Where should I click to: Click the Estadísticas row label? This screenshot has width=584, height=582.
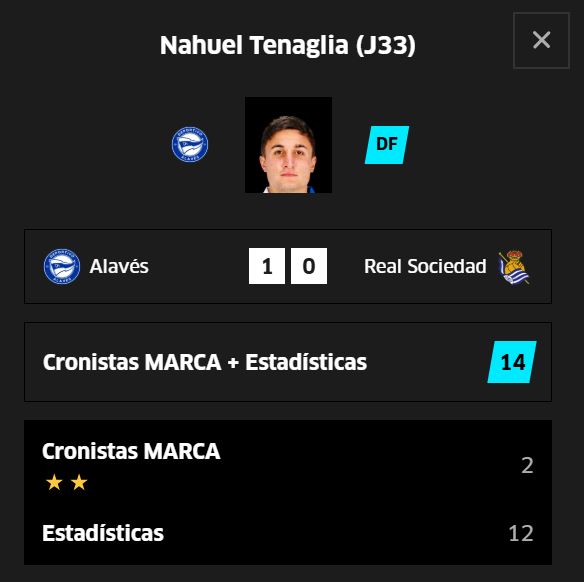[x=103, y=533]
